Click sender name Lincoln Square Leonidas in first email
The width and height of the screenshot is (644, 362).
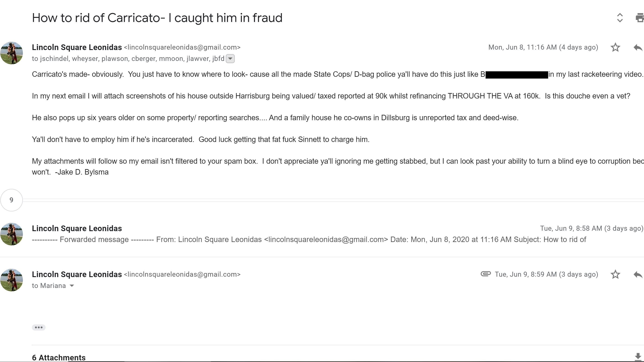[x=77, y=47]
